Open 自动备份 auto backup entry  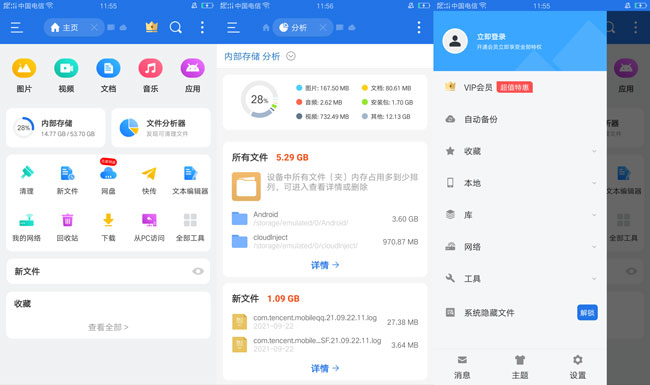point(520,119)
